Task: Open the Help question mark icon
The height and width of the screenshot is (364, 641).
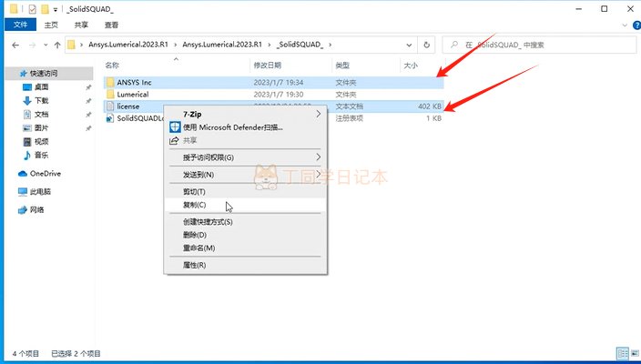Action: click(x=636, y=25)
